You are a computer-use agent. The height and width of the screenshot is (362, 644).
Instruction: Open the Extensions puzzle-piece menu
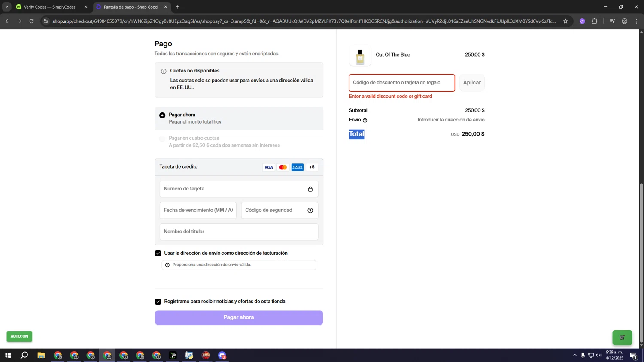595,21
